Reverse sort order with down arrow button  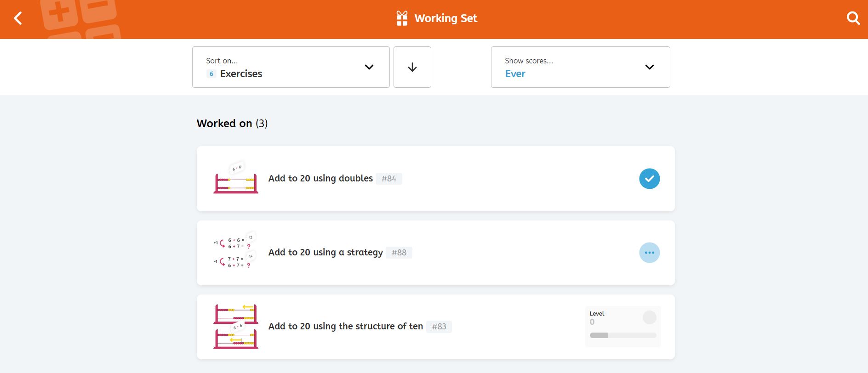(412, 67)
